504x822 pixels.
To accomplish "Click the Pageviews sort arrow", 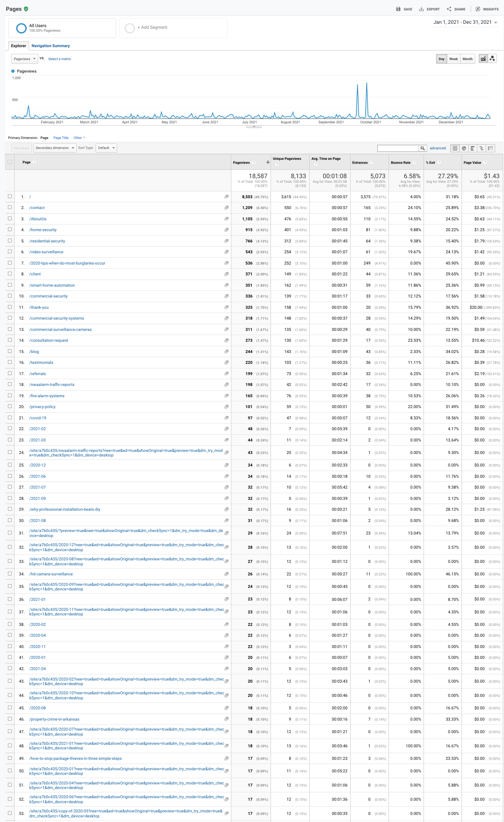I will click(x=268, y=162).
